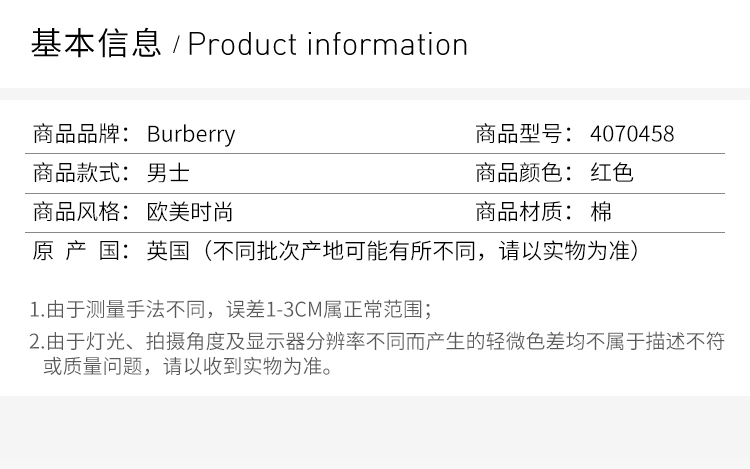The image size is (750, 469).
Task: Click the 红色 color value
Action: click(612, 173)
